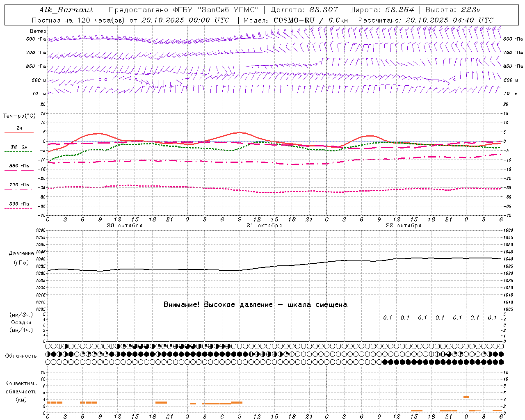Click the Широта: 53.264 header field

pyautogui.click(x=382, y=10)
